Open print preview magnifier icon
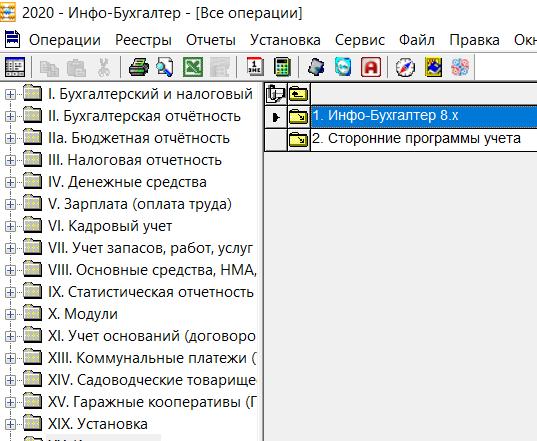 (x=165, y=67)
